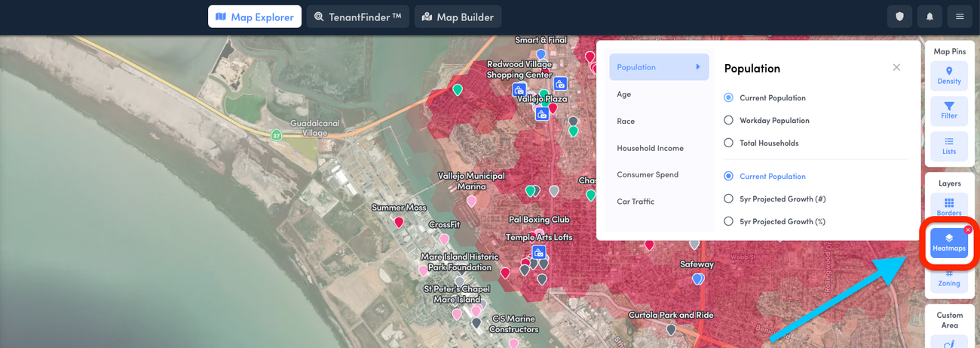The image size is (980, 348).
Task: Click the Smart & Final blue pin
Action: (541, 54)
